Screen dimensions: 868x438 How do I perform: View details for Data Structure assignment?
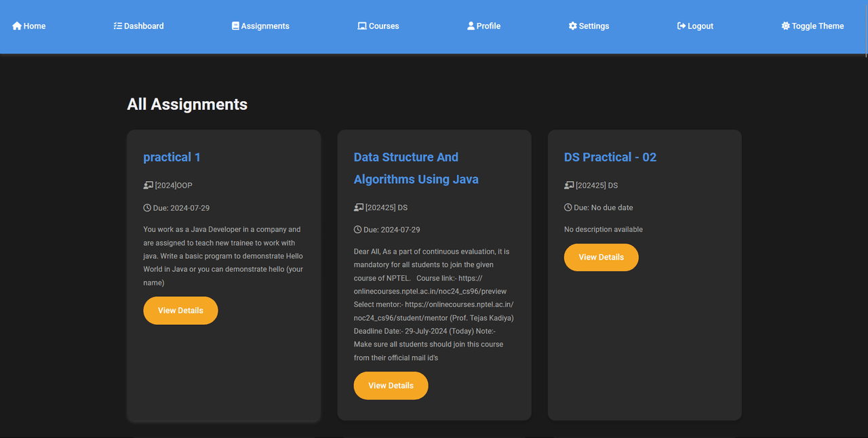[391, 386]
